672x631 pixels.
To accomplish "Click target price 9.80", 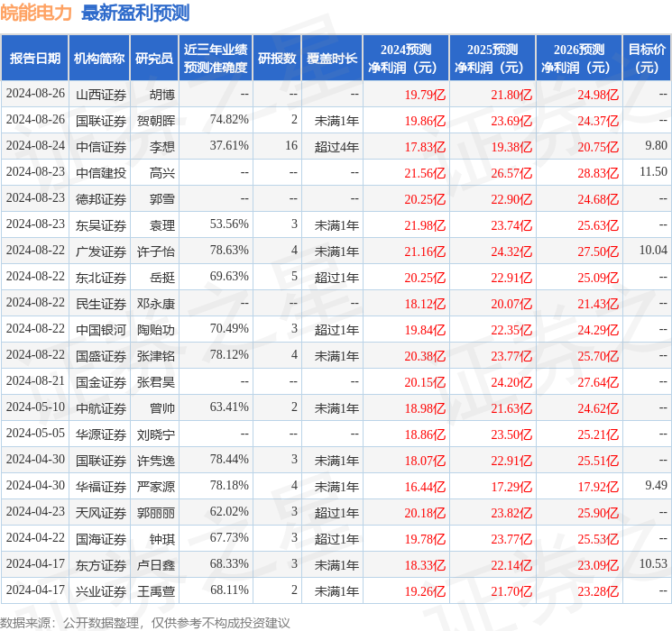I will coord(656,146).
